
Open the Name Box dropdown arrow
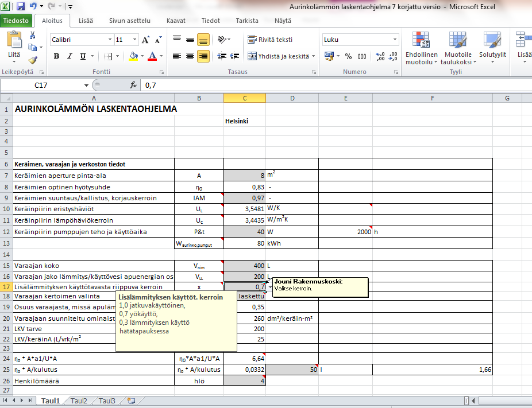click(86, 85)
